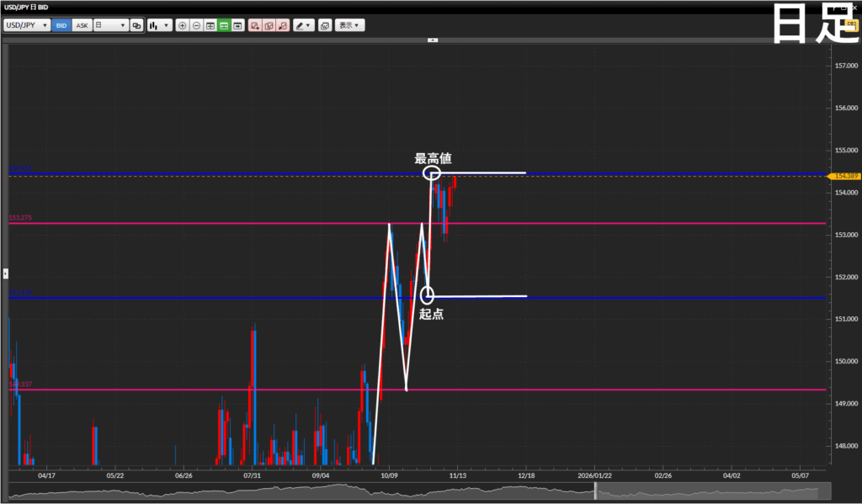Open the drawing pen tool dropdown
The image size is (862, 504).
303,26
